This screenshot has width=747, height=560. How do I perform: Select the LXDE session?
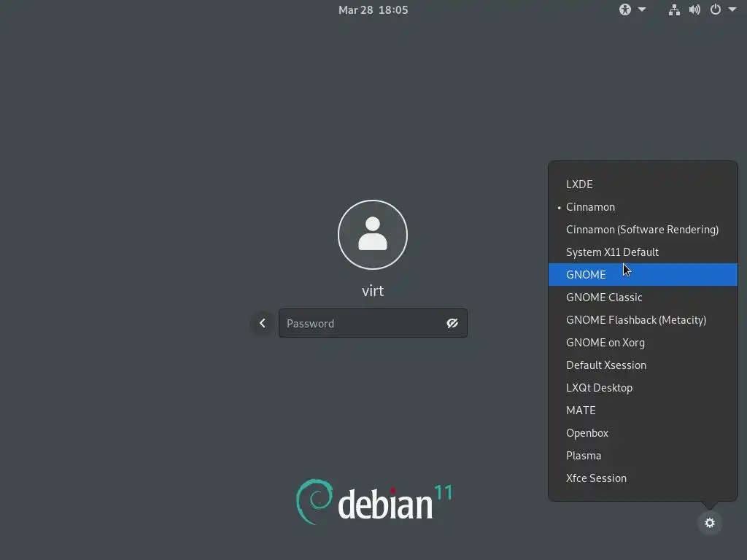tap(643, 184)
